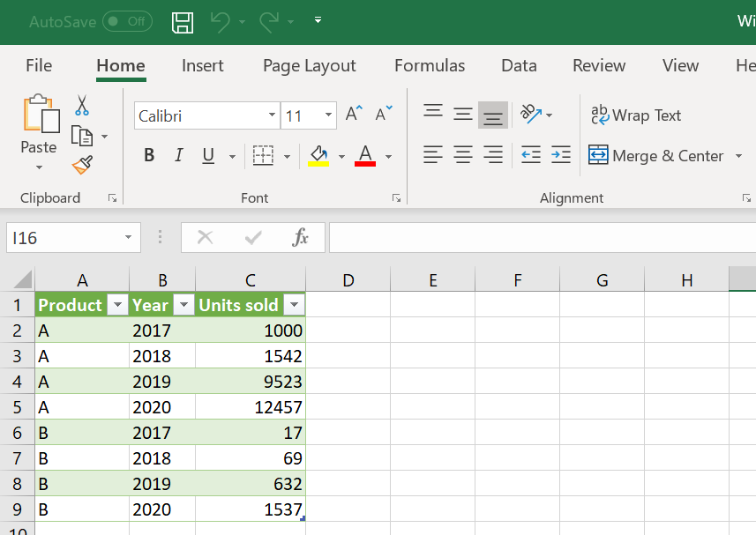The width and height of the screenshot is (756, 535).
Task: Click the Merge & Center button
Action: [x=656, y=156]
